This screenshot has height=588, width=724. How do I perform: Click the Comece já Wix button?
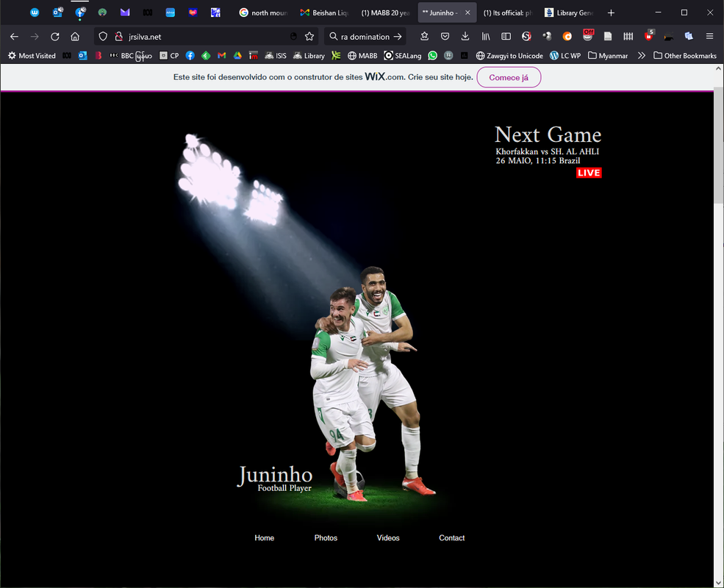tap(509, 77)
